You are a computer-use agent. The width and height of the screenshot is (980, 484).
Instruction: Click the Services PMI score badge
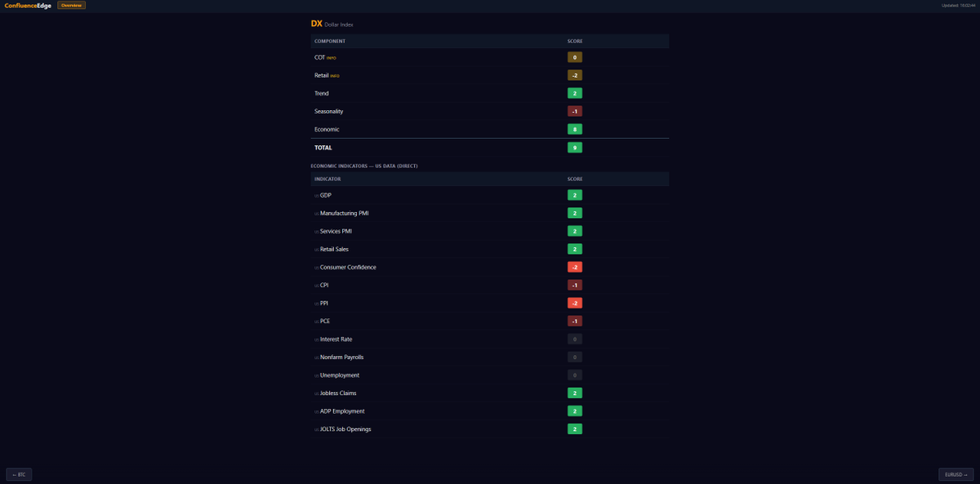point(575,231)
